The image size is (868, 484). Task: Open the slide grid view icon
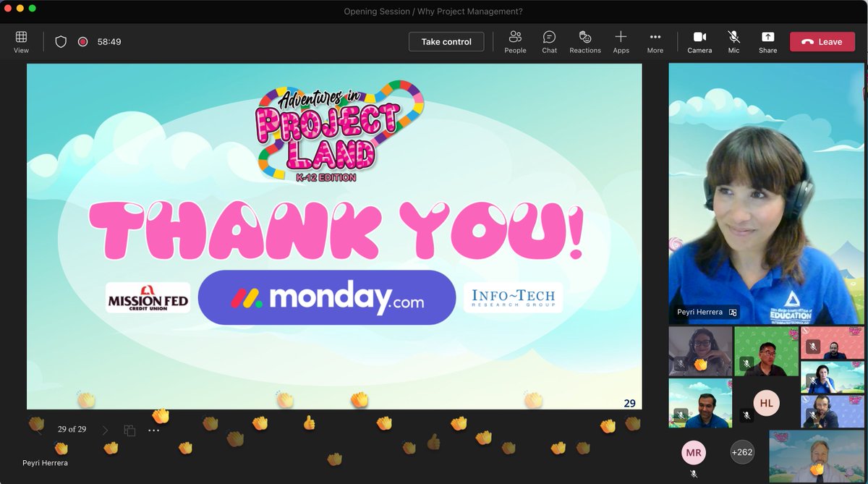(129, 430)
